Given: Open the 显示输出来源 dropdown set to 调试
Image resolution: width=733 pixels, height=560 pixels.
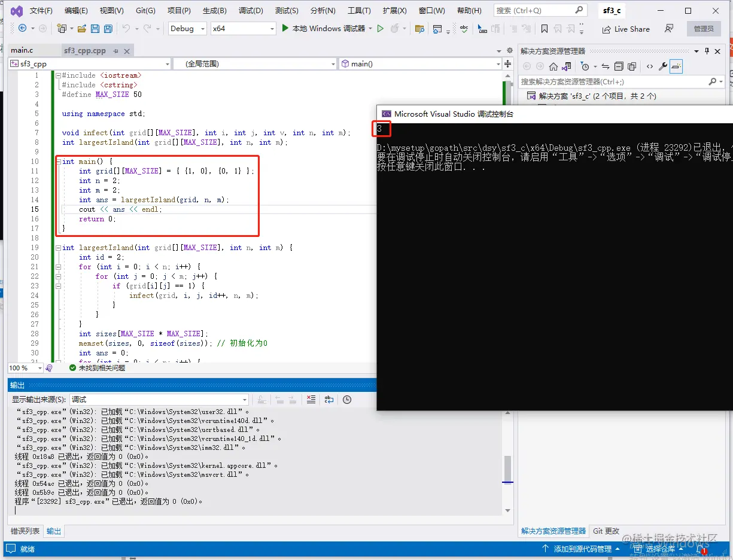Looking at the screenshot, I should pyautogui.click(x=159, y=399).
